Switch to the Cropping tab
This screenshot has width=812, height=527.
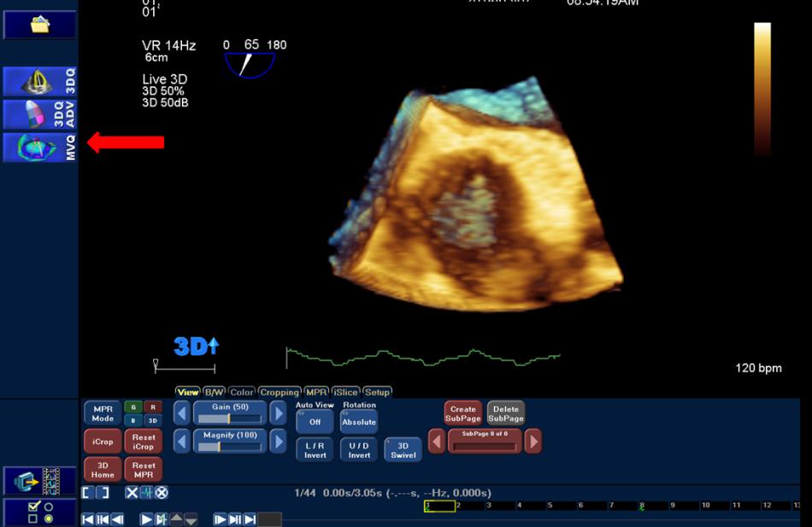279,392
